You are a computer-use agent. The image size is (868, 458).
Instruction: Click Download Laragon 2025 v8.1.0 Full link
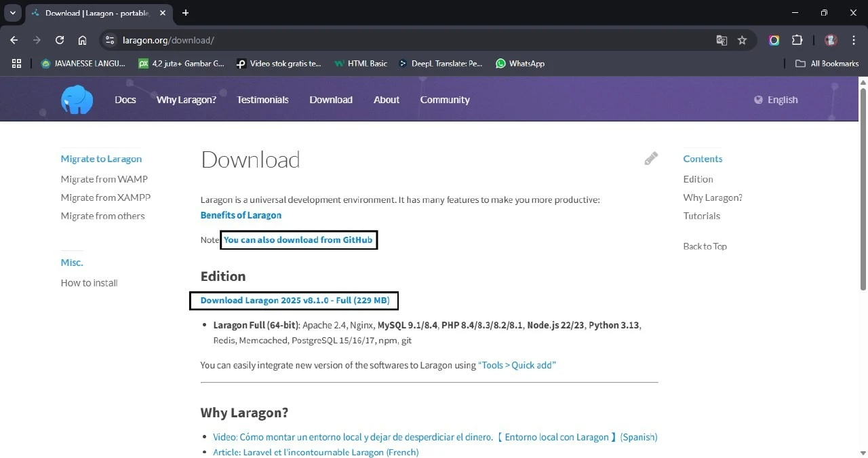pyautogui.click(x=295, y=301)
